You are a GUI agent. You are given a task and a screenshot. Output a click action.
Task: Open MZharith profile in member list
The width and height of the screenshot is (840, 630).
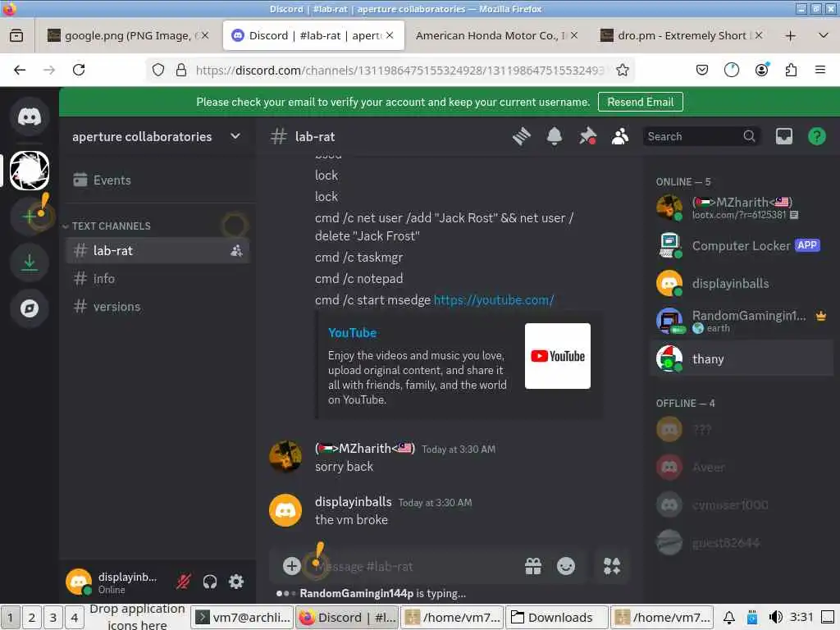(742, 208)
